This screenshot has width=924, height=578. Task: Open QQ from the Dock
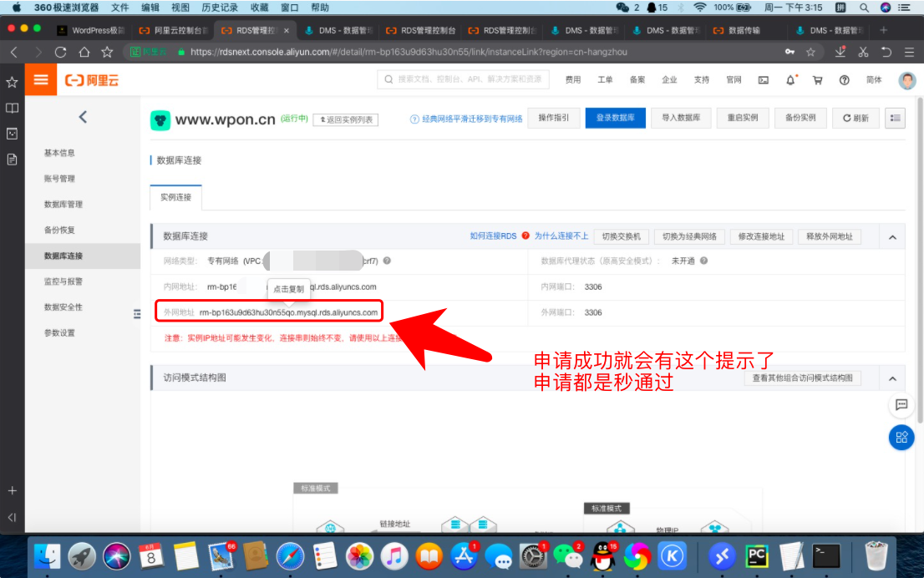click(x=603, y=555)
